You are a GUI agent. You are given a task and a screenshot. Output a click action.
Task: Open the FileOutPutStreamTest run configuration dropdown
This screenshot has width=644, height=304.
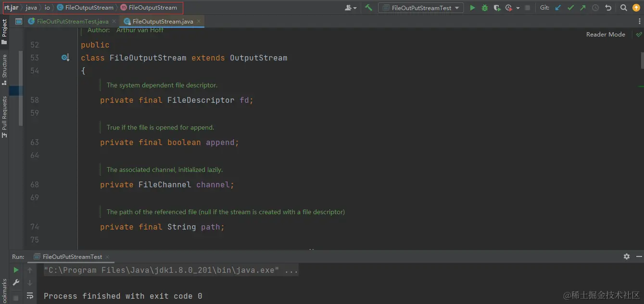(x=421, y=8)
